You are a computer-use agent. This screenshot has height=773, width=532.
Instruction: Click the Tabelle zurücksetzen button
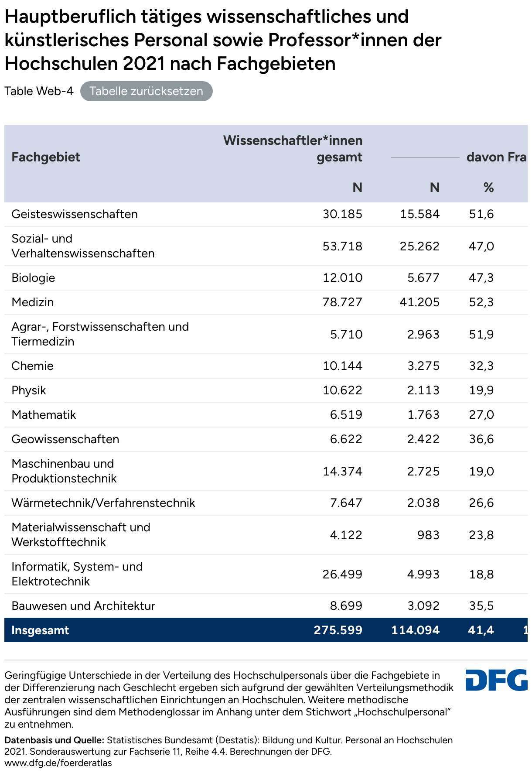click(146, 91)
